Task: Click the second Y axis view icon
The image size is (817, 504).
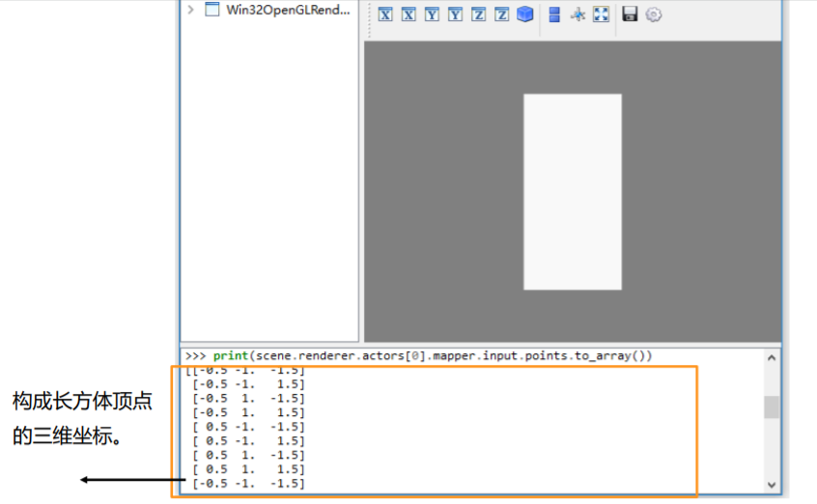Action: [x=455, y=14]
